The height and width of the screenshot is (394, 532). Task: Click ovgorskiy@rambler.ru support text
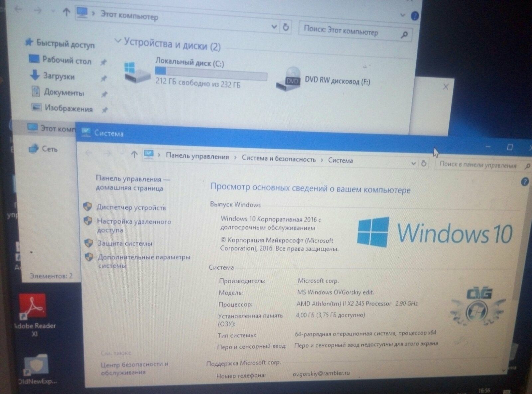tap(321, 373)
